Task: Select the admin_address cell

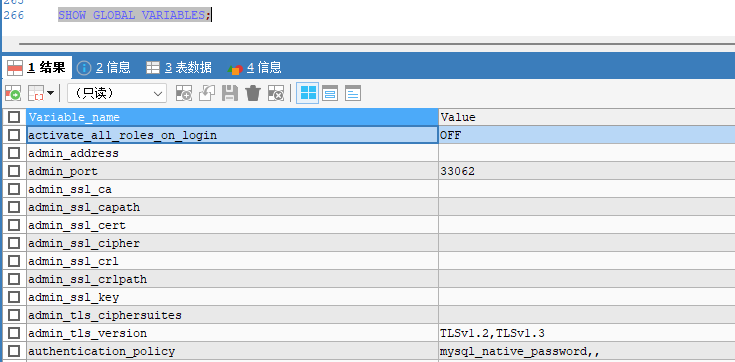Action: (232, 153)
